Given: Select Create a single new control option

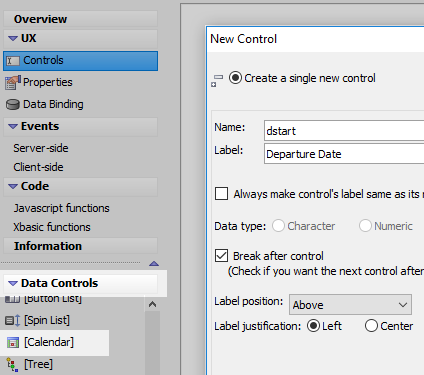Looking at the screenshot, I should pyautogui.click(x=235, y=78).
